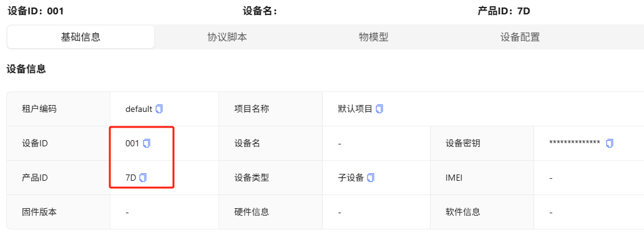Click the default tenant code text
Viewport: 644px width, 242px height.
pos(139,109)
